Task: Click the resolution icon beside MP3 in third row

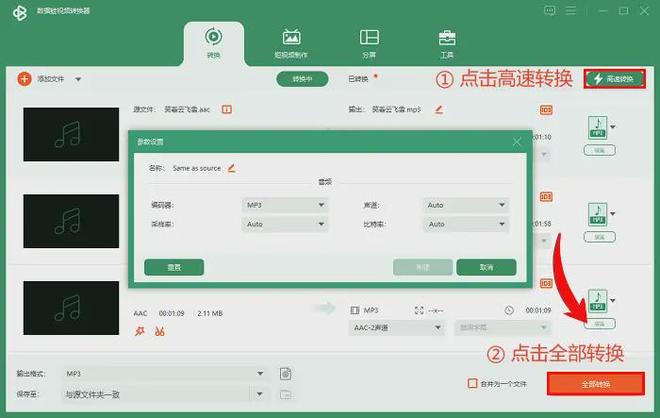Action: click(419, 310)
